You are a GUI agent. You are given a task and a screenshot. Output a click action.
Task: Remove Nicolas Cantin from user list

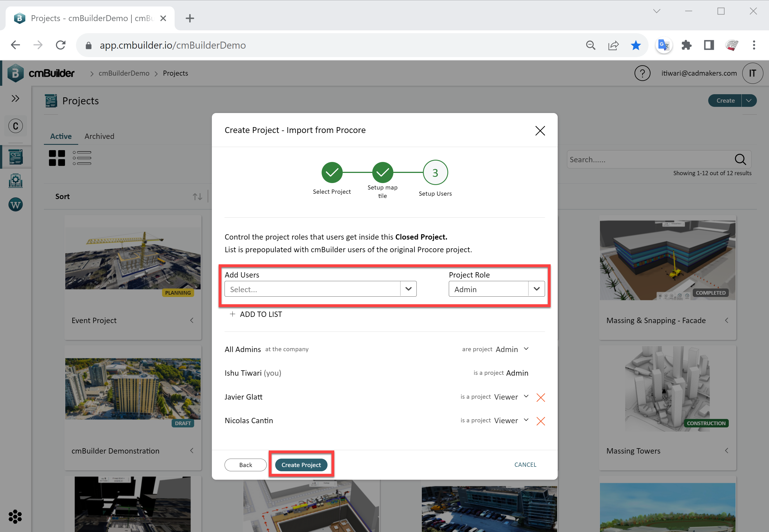tap(541, 421)
